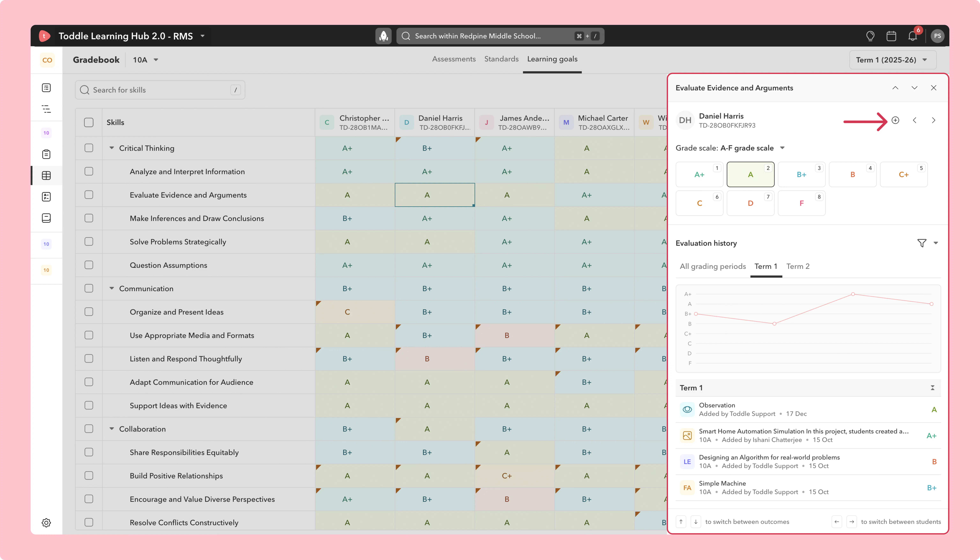Switch to the Assessments tab
Screen dimensions: 980x560
tap(454, 59)
